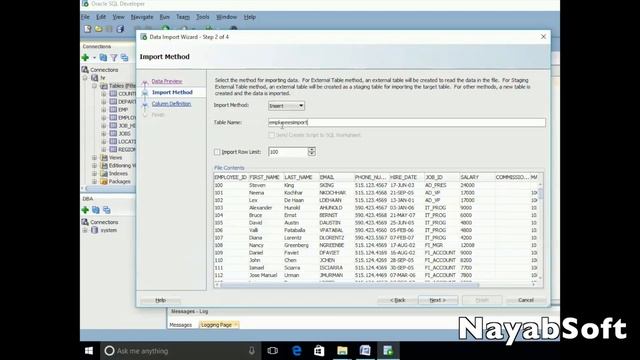640x360 pixels.
Task: Click the New file icon in SQL Developer toolbar
Action: point(87,29)
